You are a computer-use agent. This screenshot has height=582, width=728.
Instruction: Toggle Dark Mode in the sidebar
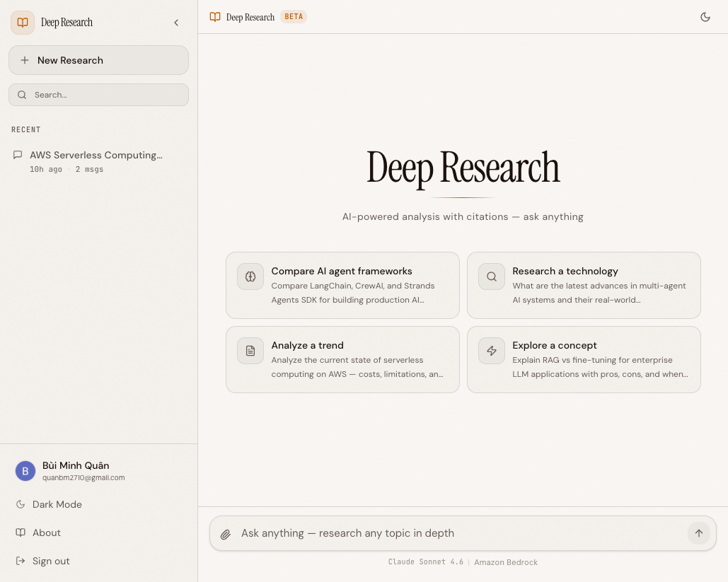point(98,504)
